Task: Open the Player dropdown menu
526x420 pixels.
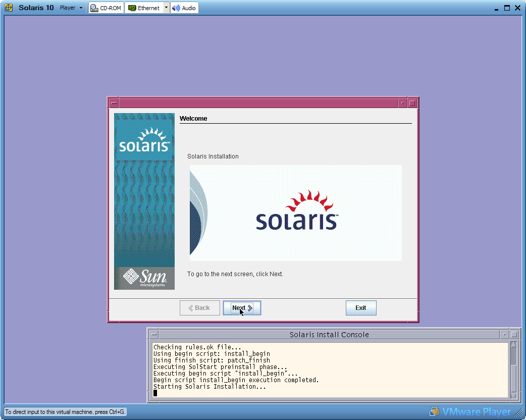Action: tap(71, 8)
